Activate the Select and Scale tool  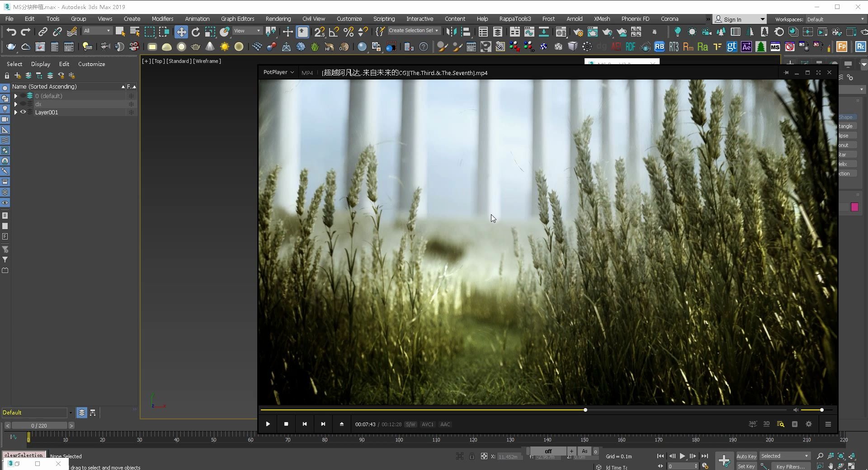point(210,32)
